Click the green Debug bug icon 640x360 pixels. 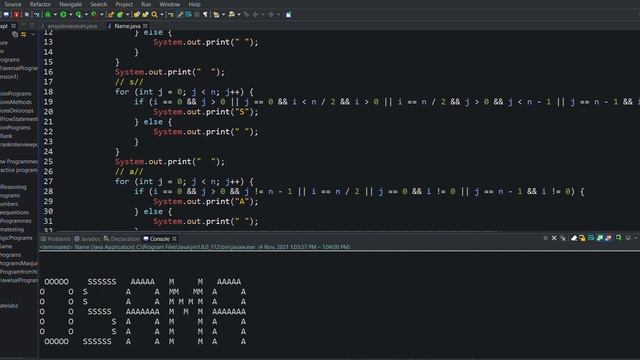pos(48,14)
